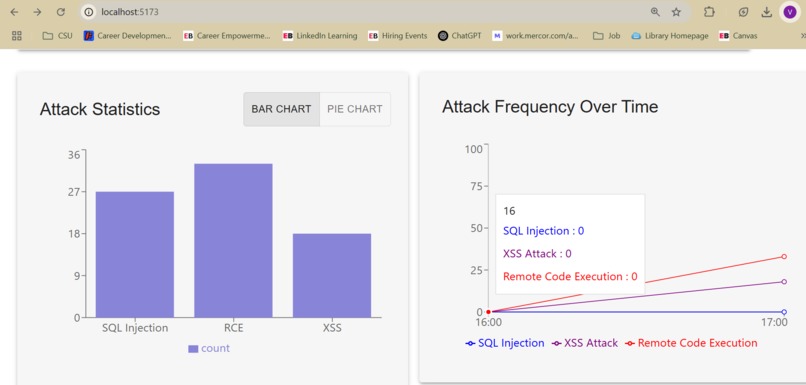The height and width of the screenshot is (385, 806).
Task: Click tooltip text 'Remote Code Execution : 0'
Action: [570, 277]
